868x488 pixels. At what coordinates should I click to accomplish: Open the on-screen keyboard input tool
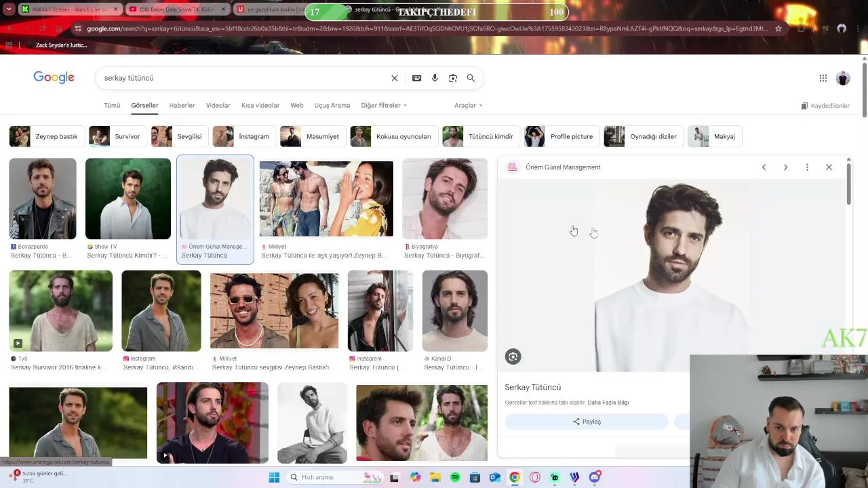[x=416, y=78]
